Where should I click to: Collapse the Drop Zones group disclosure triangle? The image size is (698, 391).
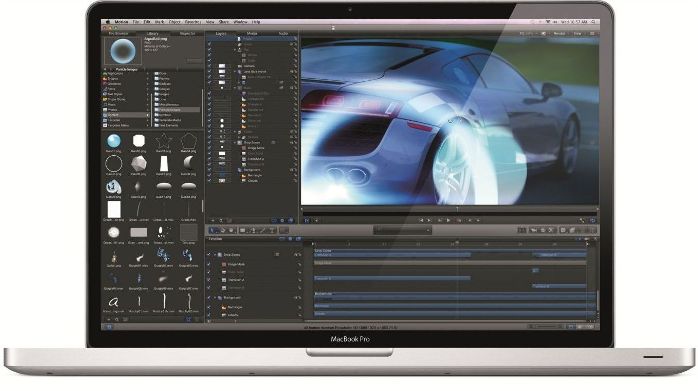[215, 255]
